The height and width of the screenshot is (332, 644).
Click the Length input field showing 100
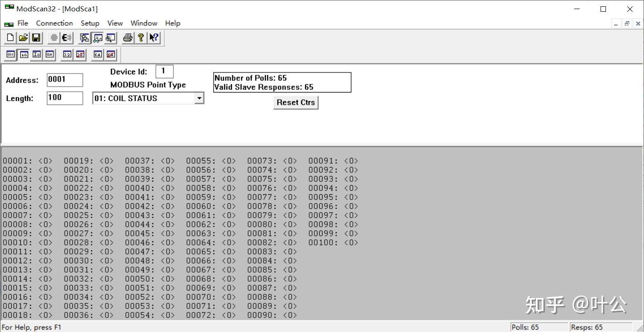pyautogui.click(x=65, y=98)
